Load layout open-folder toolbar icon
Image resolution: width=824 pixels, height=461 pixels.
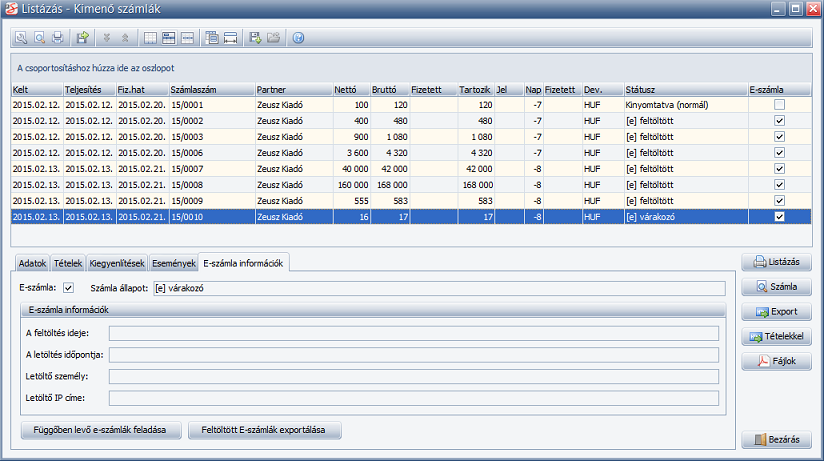[x=273, y=38]
